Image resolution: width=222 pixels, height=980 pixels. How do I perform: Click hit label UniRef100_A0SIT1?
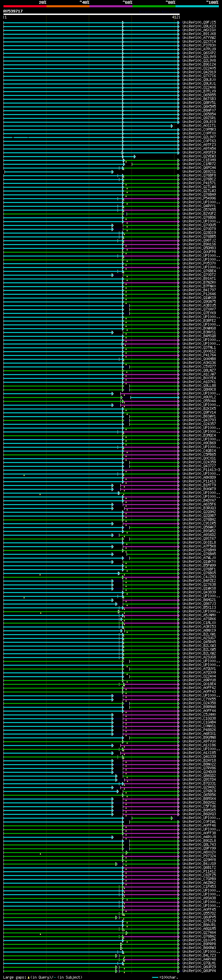[x=199, y=126]
